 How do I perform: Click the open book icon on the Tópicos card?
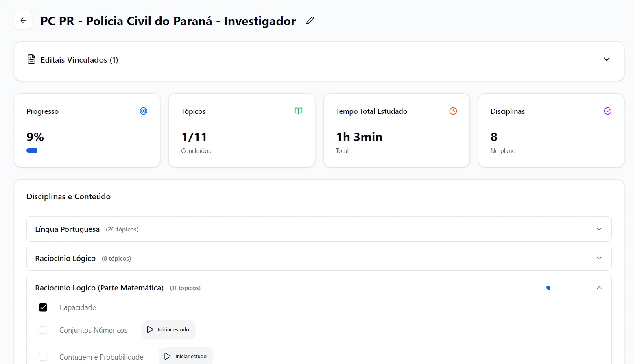pyautogui.click(x=298, y=111)
